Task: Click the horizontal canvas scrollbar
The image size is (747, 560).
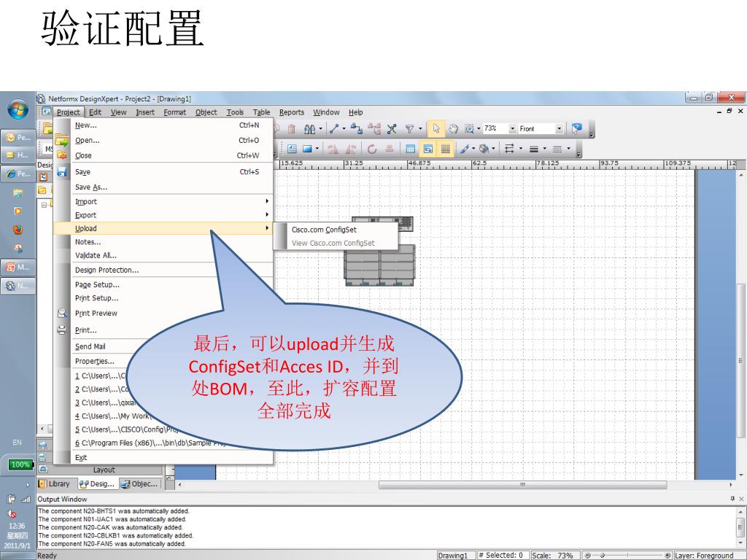Action: pyautogui.click(x=522, y=485)
